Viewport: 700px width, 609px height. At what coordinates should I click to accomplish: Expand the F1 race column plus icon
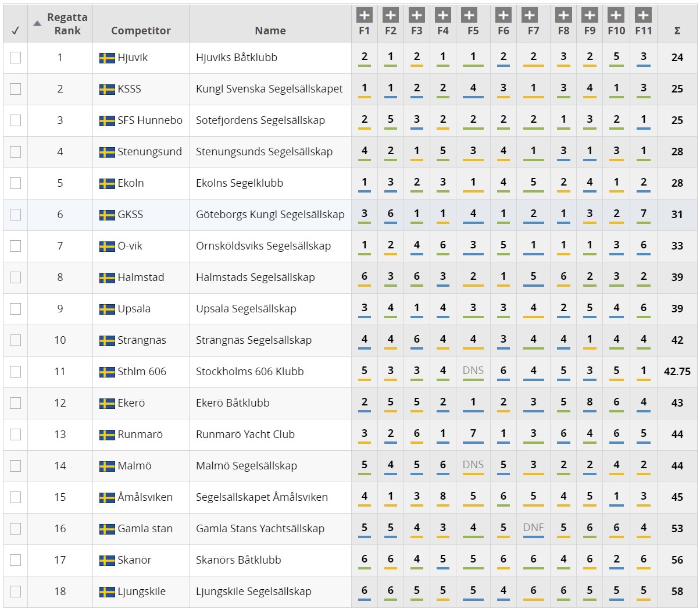pos(365,15)
